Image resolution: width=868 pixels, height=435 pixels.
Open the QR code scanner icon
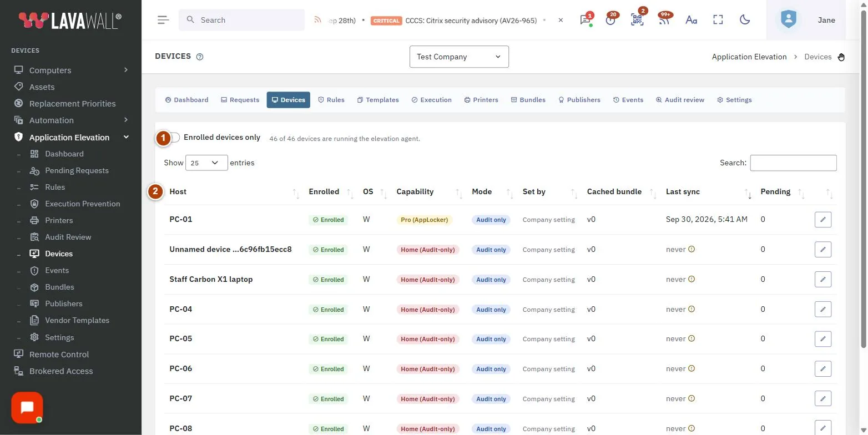637,20
